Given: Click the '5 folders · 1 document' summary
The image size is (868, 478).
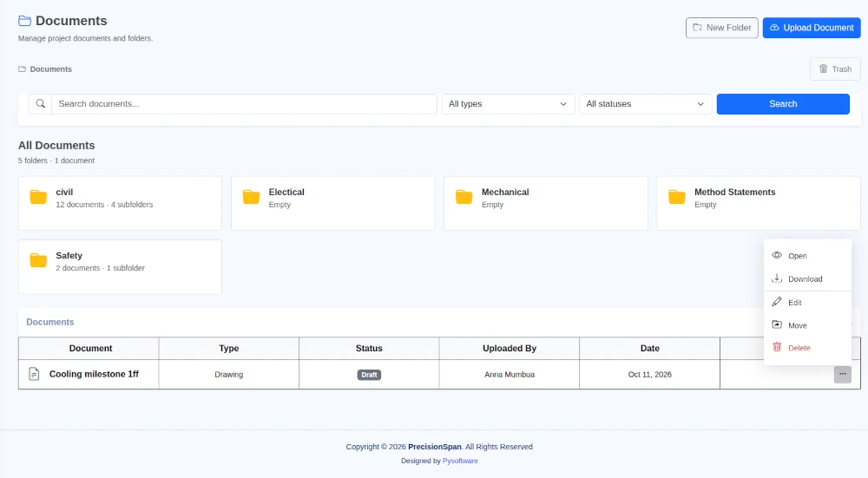Looking at the screenshot, I should (x=56, y=160).
